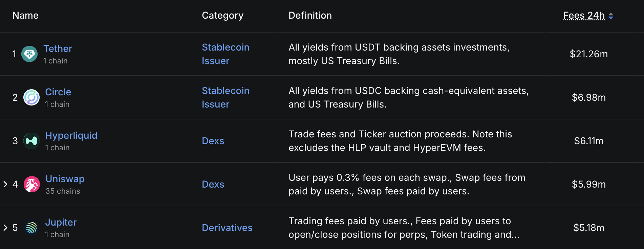
Task: Click the sort arrows beside Fees 24h
Action: [611, 16]
